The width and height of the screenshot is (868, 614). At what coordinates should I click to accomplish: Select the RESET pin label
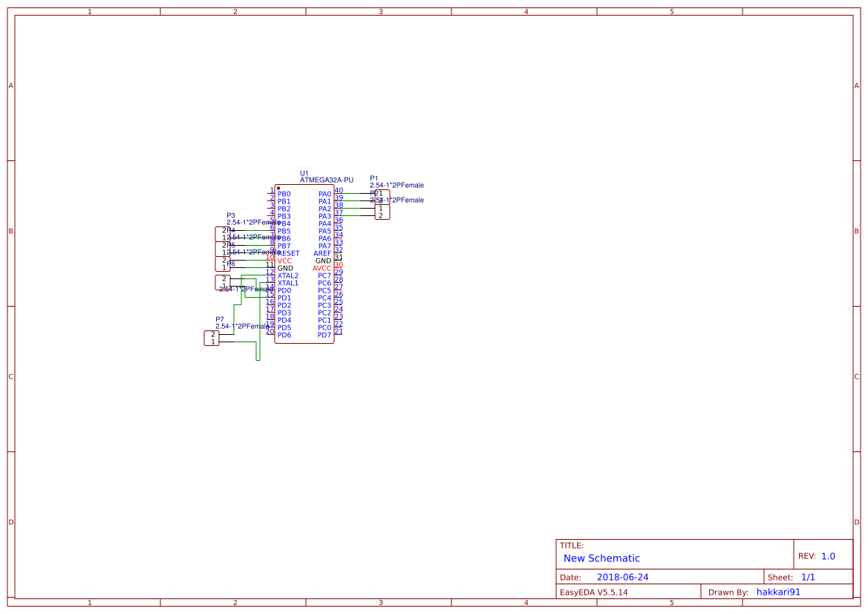point(288,254)
